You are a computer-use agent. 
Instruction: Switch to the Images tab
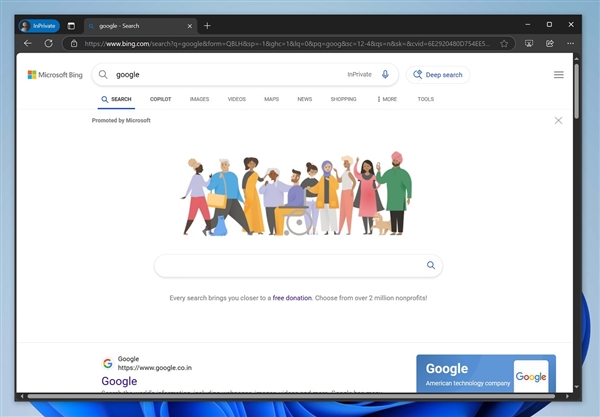coord(199,99)
